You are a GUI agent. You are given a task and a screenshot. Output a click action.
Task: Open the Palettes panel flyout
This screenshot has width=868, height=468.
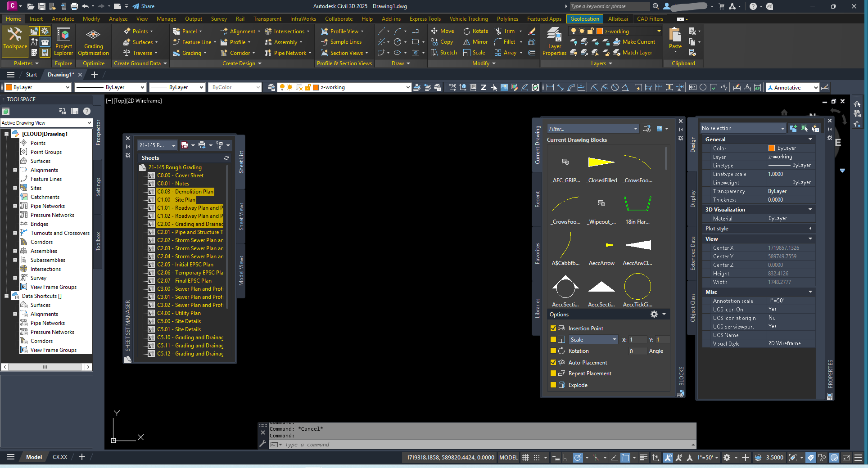(26, 63)
